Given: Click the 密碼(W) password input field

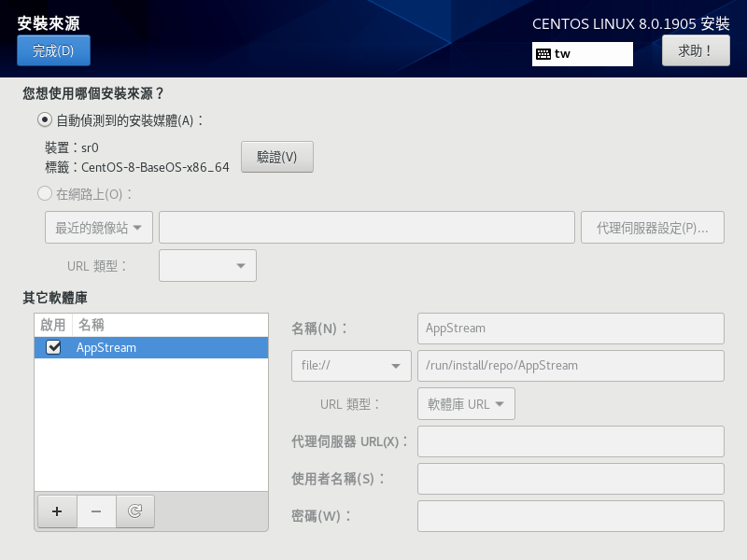Looking at the screenshot, I should coord(571,516).
